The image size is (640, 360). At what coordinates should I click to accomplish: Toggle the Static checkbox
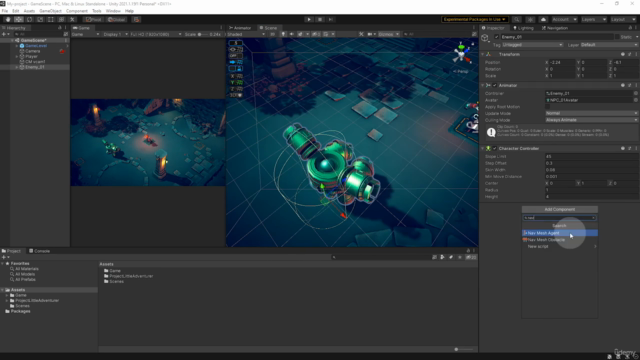coord(618,37)
